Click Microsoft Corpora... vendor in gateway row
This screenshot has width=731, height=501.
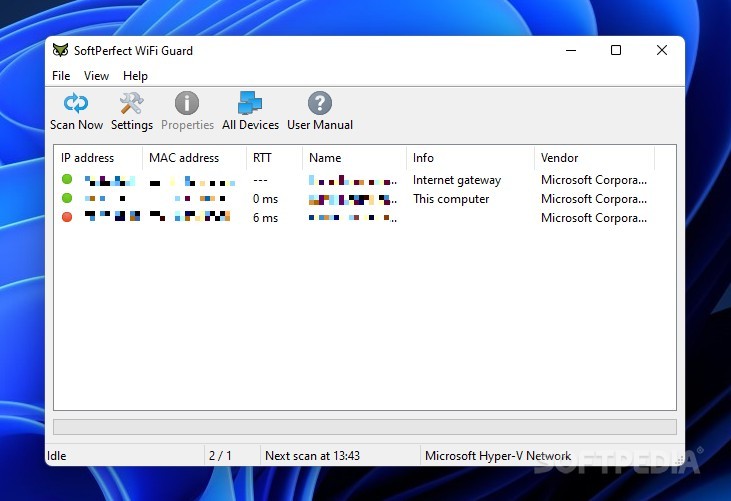point(594,180)
